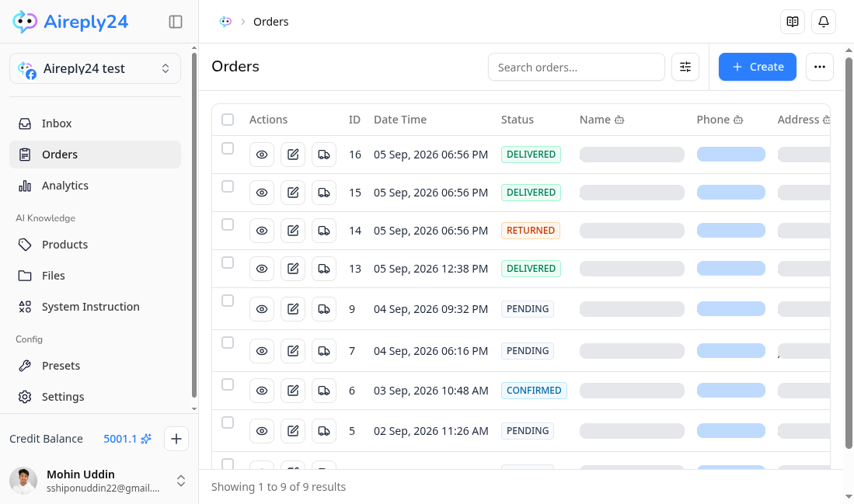
Task: Click the Date Time column header
Action: click(399, 120)
